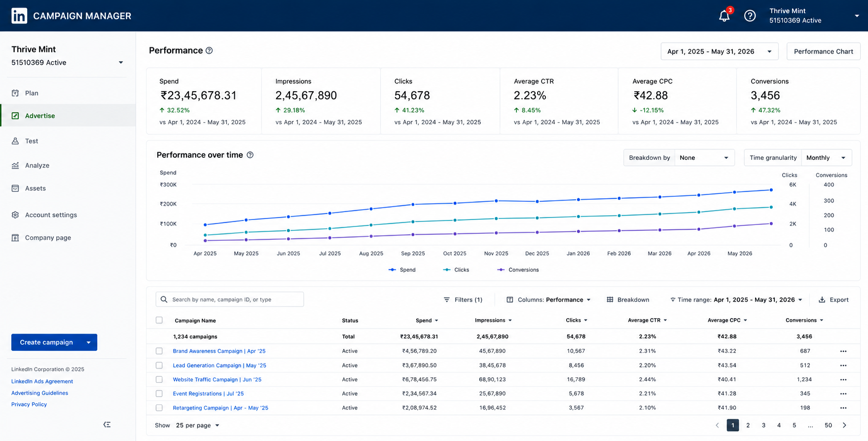
Task: Click the Company page building icon
Action: [15, 237]
